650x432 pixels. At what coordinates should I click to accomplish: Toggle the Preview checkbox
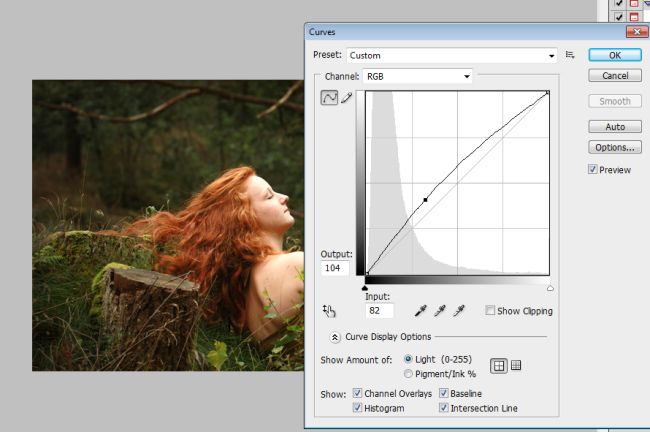tap(593, 169)
